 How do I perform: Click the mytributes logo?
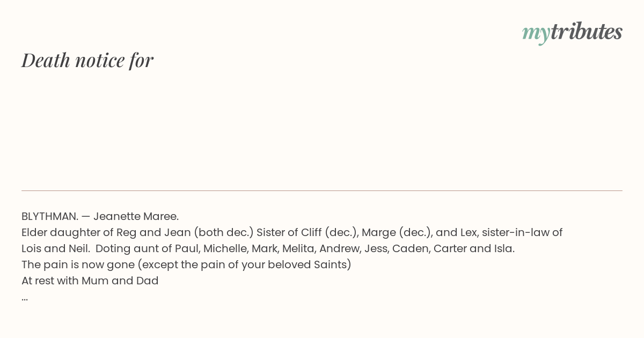tap(572, 32)
